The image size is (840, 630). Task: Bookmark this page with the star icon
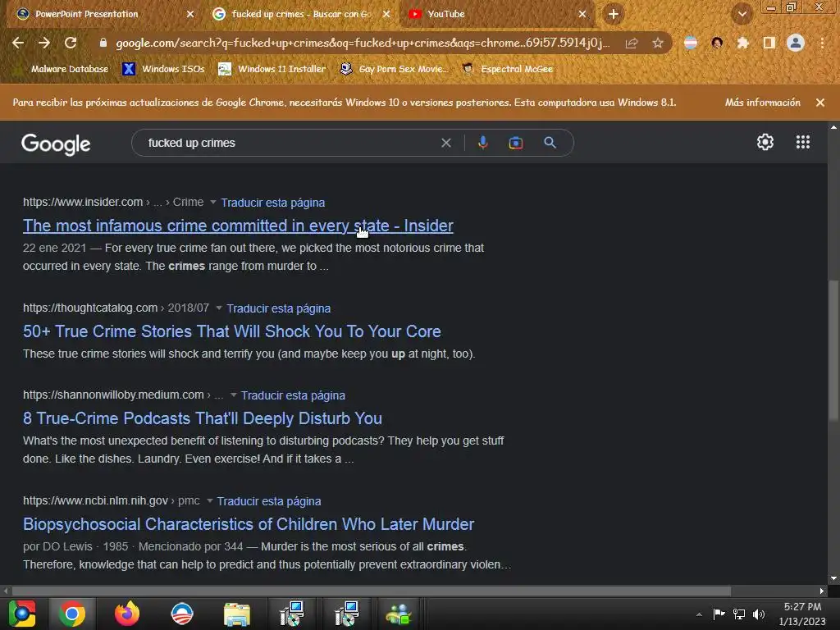tap(658, 43)
